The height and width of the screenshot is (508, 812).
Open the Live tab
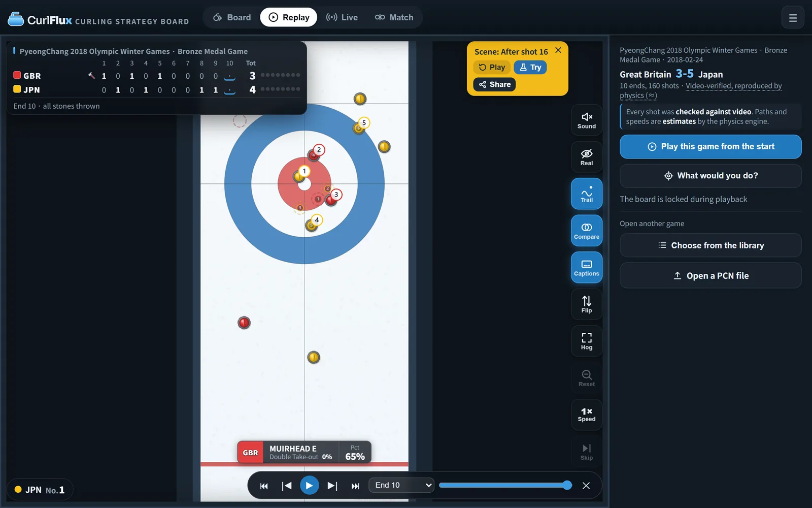(x=342, y=17)
